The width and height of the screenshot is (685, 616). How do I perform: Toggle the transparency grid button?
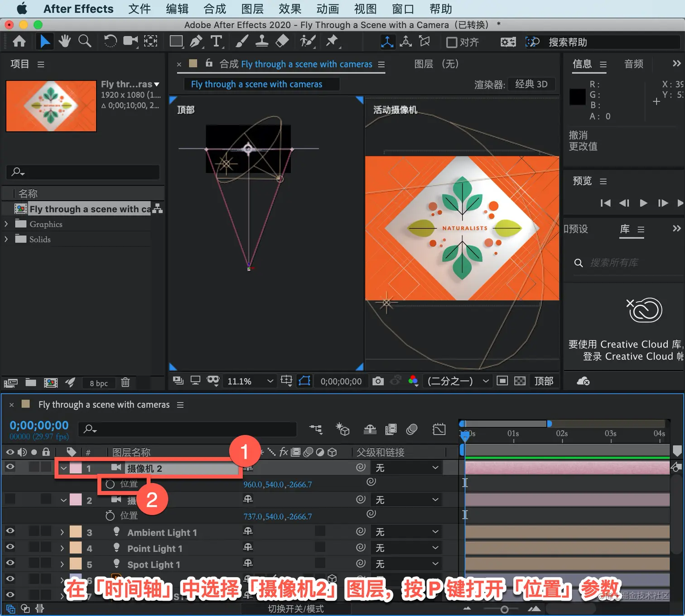pos(520,381)
